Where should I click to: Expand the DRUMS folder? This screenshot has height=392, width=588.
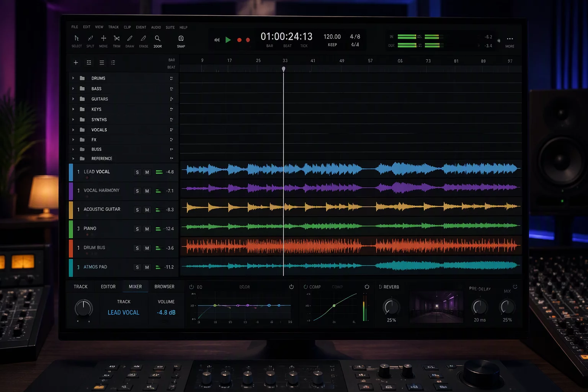(73, 78)
